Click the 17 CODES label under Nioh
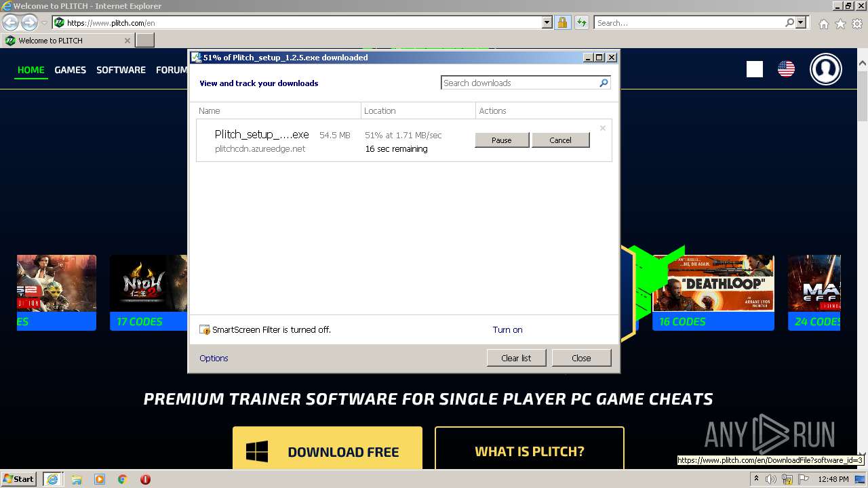 [140, 322]
